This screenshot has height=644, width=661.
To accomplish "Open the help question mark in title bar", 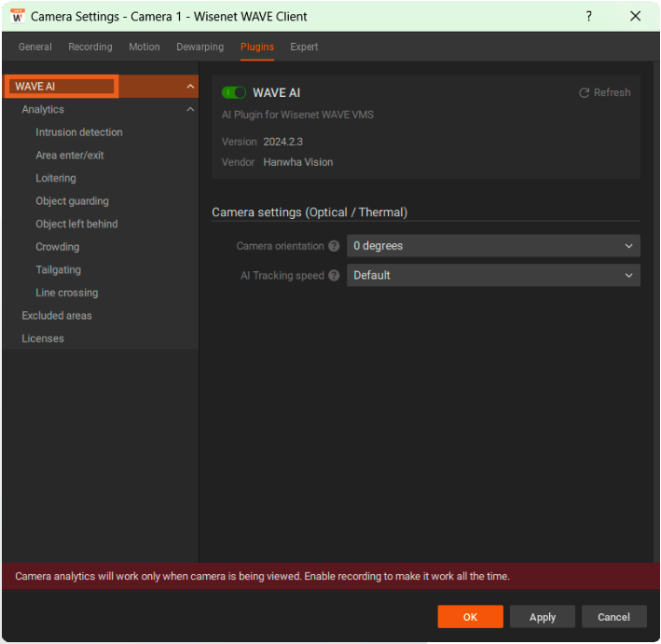I will [589, 17].
